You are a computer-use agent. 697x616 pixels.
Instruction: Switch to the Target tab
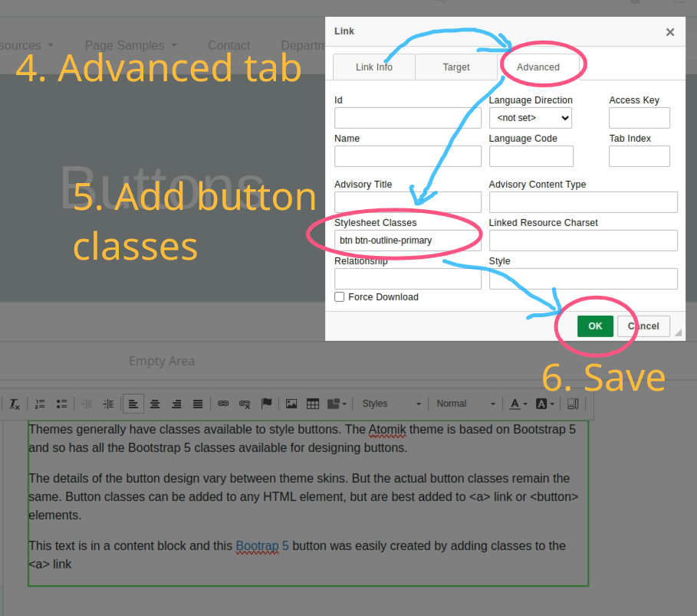tap(456, 67)
